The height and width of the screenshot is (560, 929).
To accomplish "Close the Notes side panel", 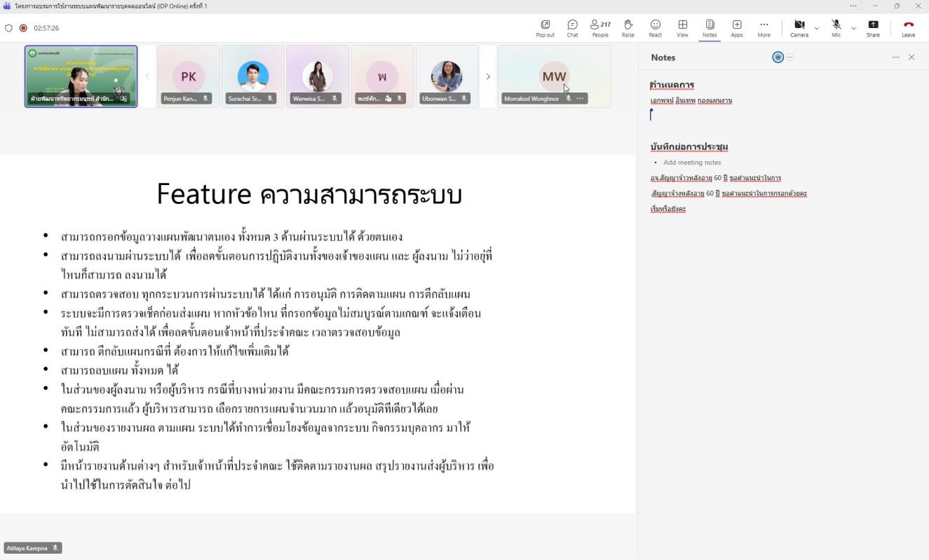I will tap(911, 57).
